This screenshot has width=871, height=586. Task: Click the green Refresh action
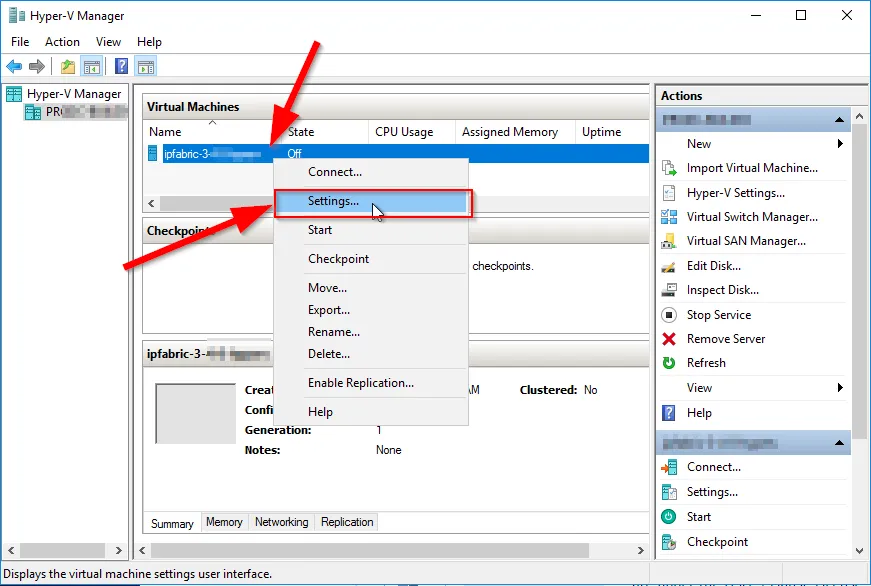pos(706,363)
